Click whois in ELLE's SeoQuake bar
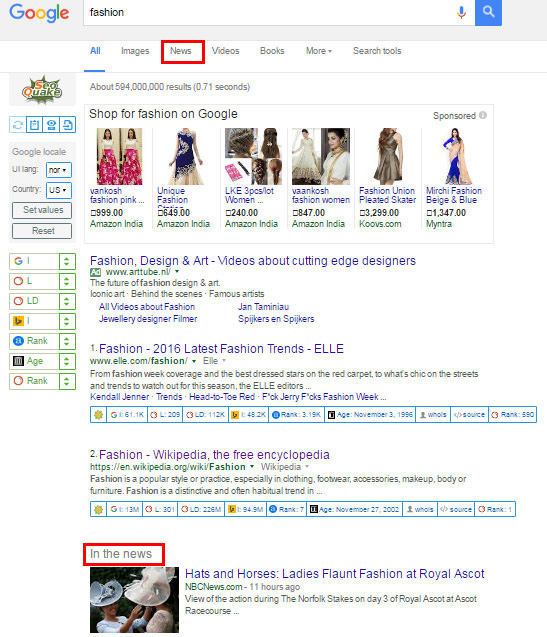547x637 pixels. pos(433,415)
